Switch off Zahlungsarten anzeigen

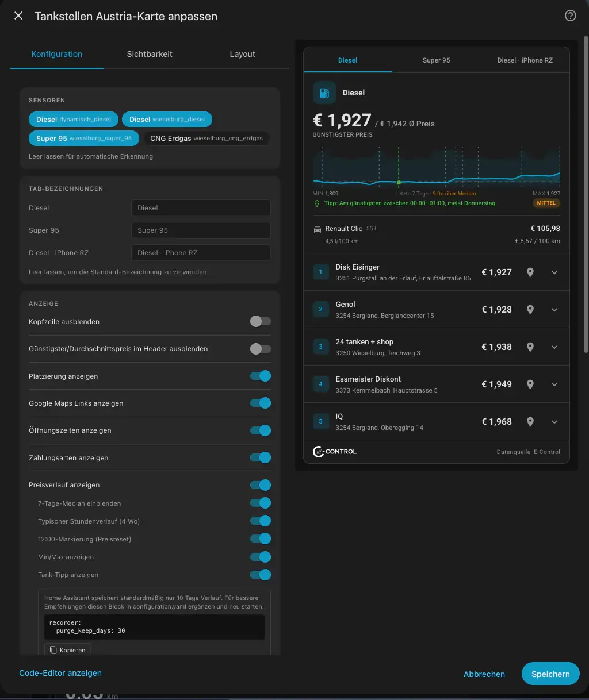pyautogui.click(x=261, y=458)
